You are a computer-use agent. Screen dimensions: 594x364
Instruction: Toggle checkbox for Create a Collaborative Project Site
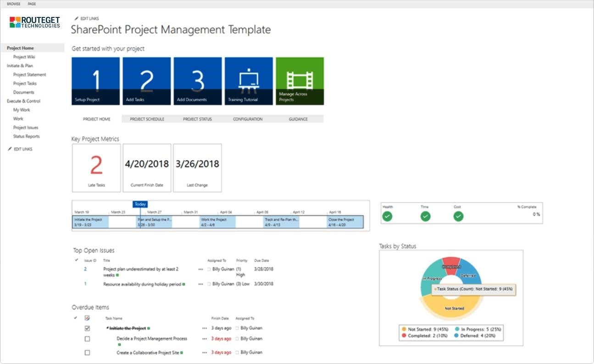coord(87,353)
